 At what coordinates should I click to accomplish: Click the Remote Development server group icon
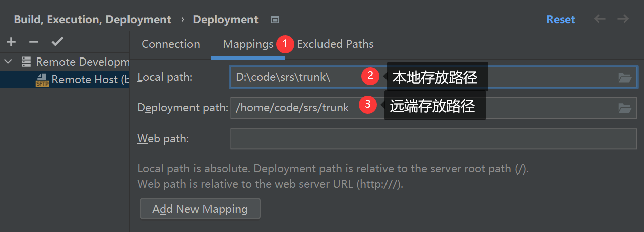[26, 62]
